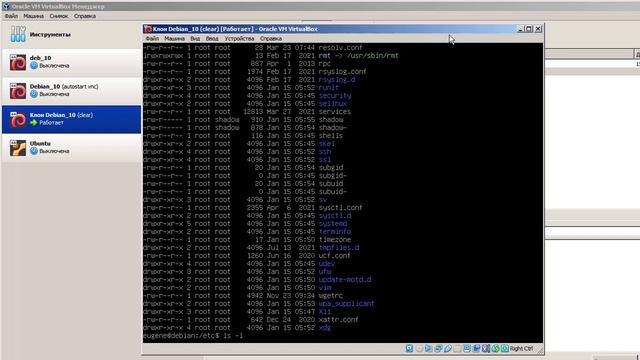Click the Работает status under Клон Debian_10
640x360 pixels.
51,122
